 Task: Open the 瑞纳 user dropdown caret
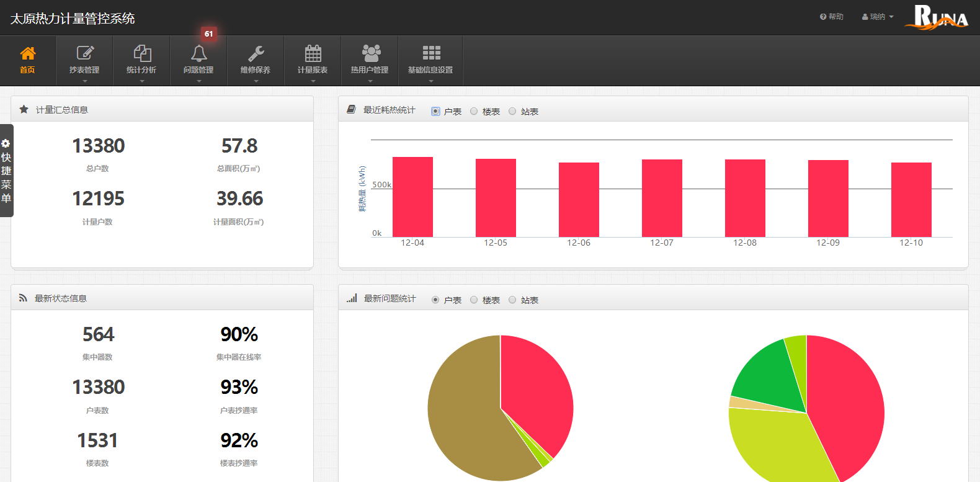[891, 17]
